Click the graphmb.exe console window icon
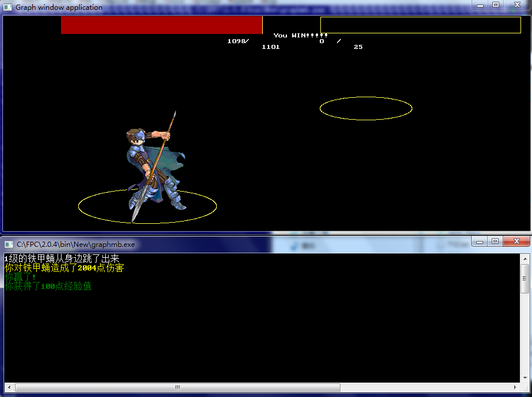The image size is (532, 397). tap(9, 245)
